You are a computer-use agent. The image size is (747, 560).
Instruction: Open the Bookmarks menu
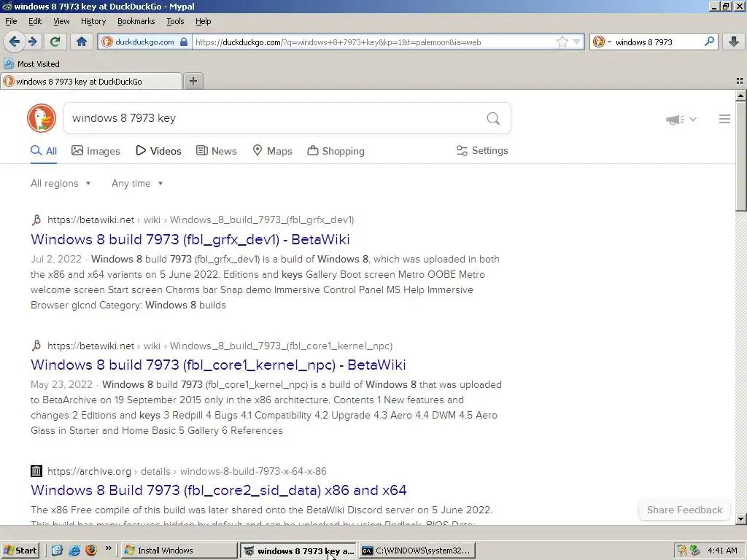click(x=136, y=21)
